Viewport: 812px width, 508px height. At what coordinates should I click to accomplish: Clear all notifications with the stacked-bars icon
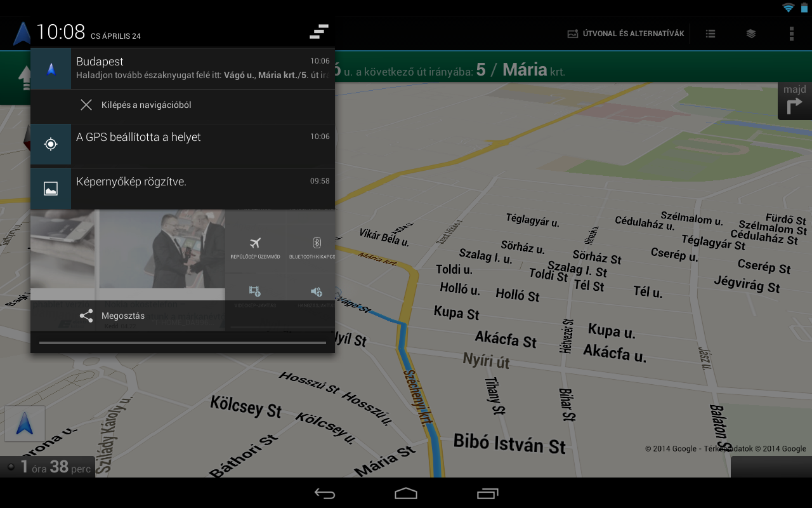[319, 31]
